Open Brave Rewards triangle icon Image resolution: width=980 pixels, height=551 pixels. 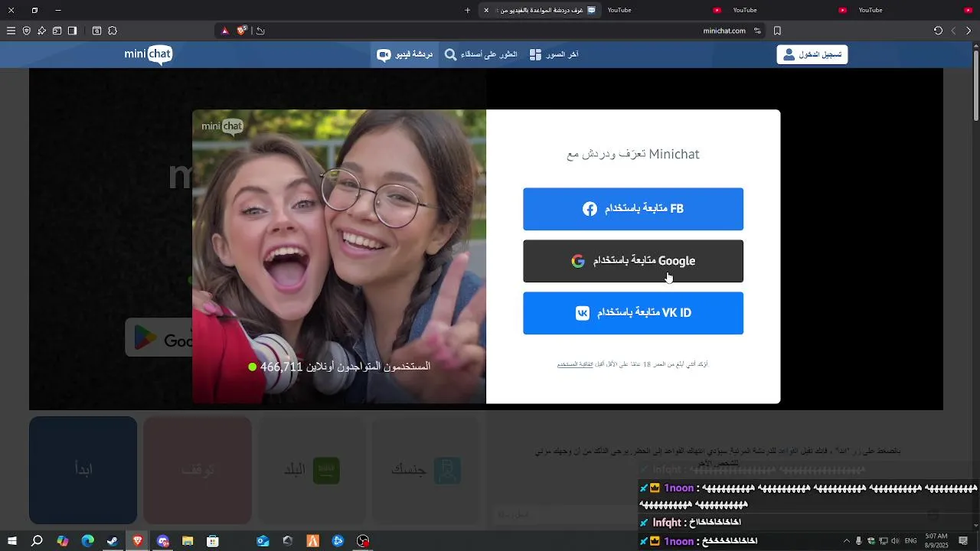225,31
